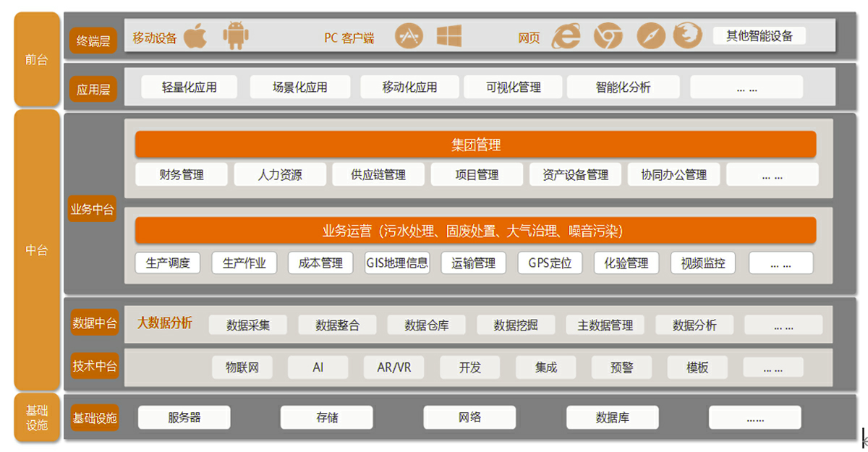The height and width of the screenshot is (452, 868).
Task: Select the 数据整合 box
Action: (337, 325)
